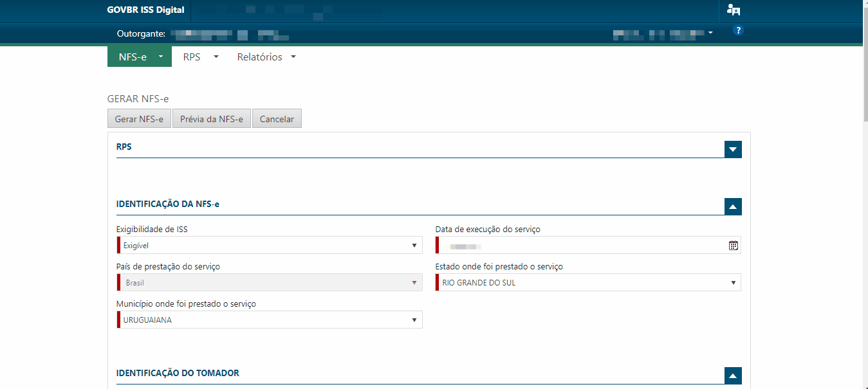Open the RPS menu in navigation bar
The image size is (868, 389).
click(200, 57)
